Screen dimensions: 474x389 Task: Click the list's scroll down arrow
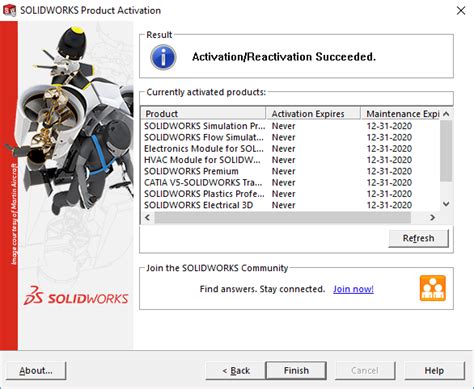click(x=446, y=204)
